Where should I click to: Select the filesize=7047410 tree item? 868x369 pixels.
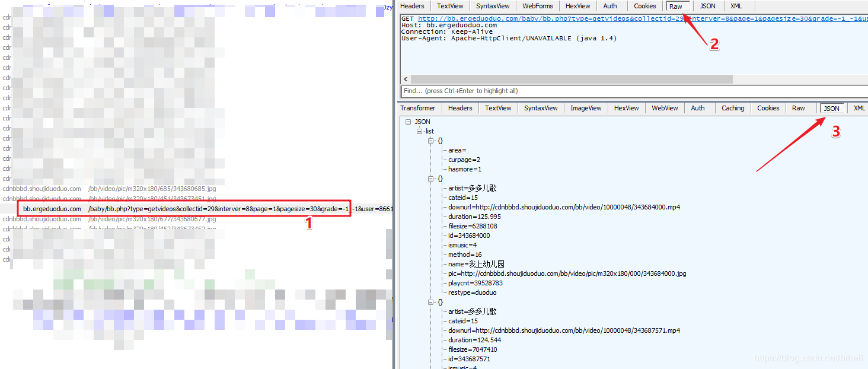coord(473,349)
